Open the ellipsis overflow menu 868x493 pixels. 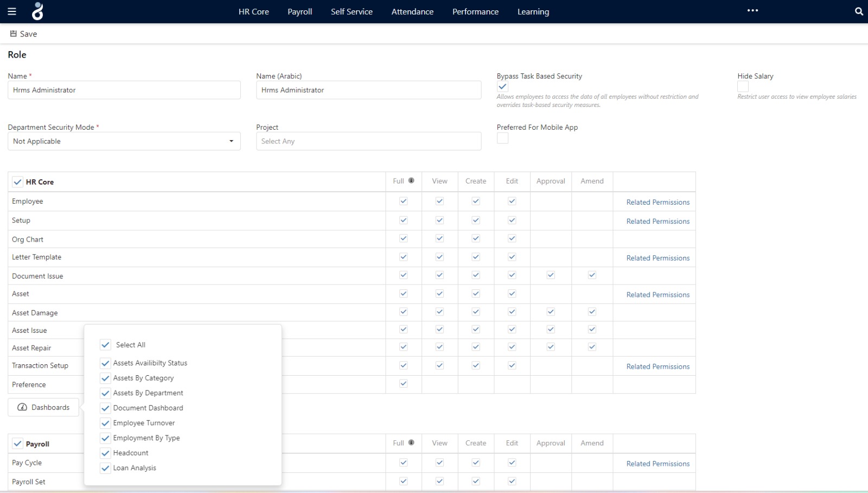point(752,10)
